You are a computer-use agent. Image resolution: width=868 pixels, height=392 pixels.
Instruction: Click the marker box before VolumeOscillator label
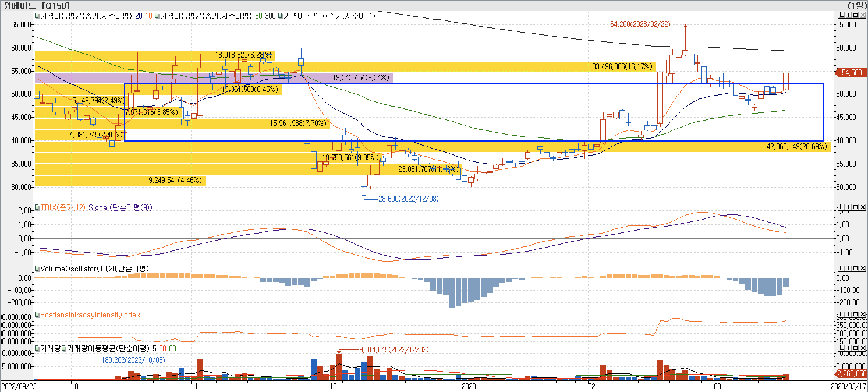(37, 269)
